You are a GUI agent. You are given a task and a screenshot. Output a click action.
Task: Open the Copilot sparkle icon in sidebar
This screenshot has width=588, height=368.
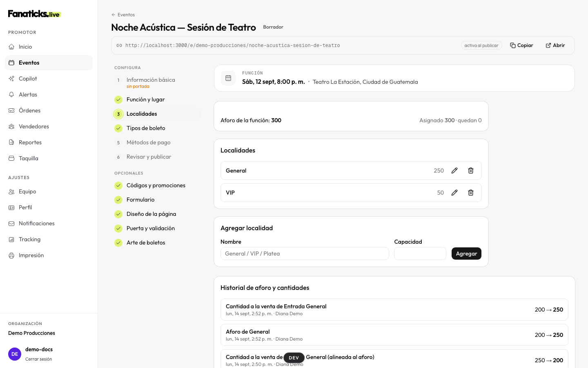(x=11, y=79)
